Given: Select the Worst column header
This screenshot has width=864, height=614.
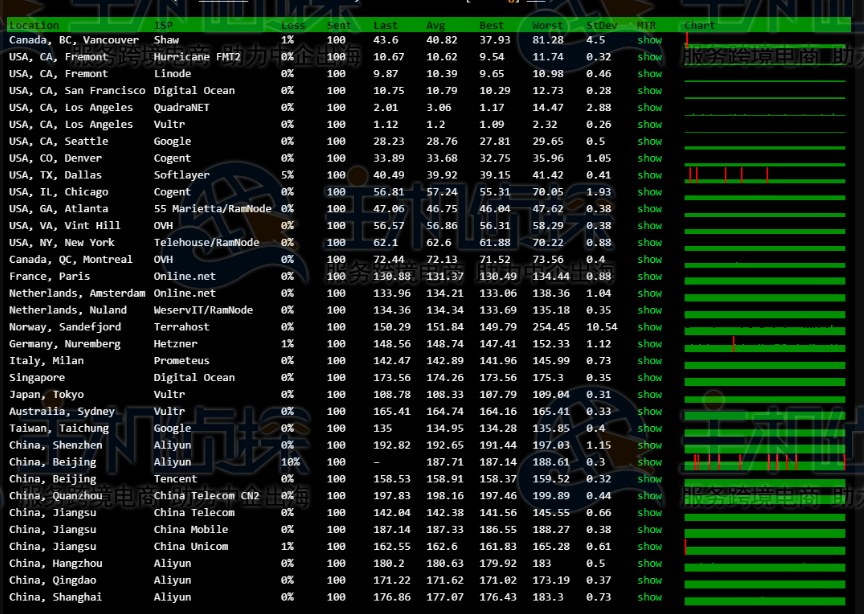Looking at the screenshot, I should [548, 25].
